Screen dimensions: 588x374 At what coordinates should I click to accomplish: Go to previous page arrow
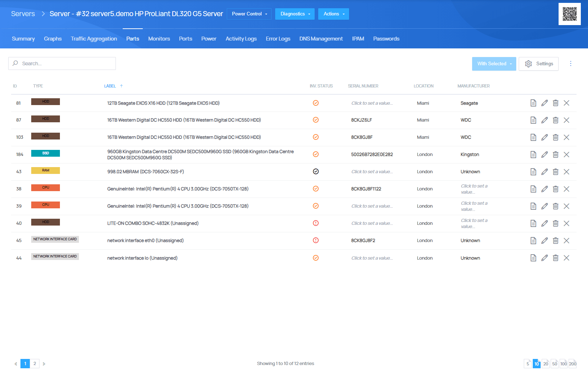coord(16,364)
